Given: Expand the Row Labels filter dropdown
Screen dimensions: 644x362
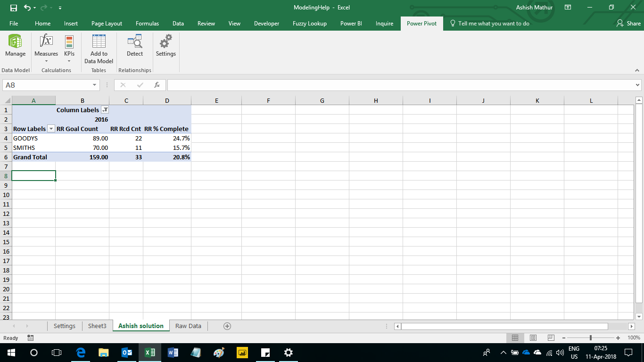Looking at the screenshot, I should click(51, 129).
